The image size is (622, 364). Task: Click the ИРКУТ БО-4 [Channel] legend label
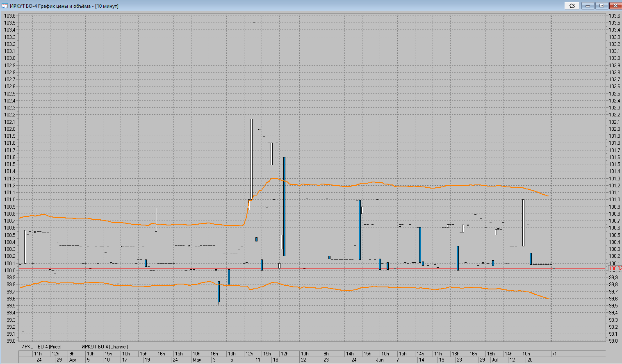click(x=105, y=347)
